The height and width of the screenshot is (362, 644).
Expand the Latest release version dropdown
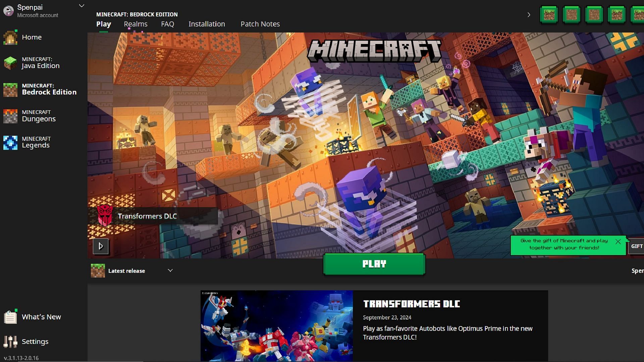click(x=170, y=270)
